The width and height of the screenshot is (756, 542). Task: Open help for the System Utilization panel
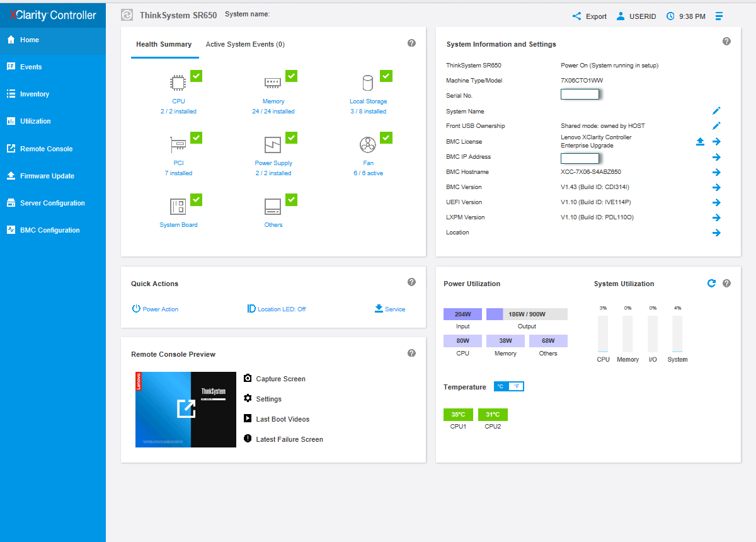726,284
